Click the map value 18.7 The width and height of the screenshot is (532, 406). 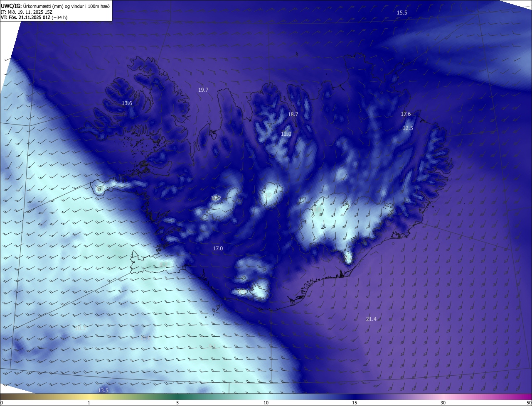(293, 114)
